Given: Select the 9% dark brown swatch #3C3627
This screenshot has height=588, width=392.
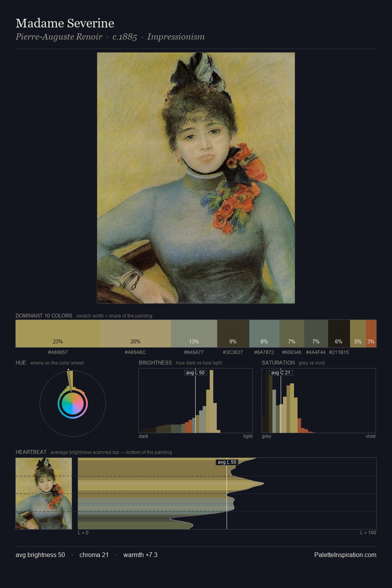Looking at the screenshot, I should pos(233,334).
